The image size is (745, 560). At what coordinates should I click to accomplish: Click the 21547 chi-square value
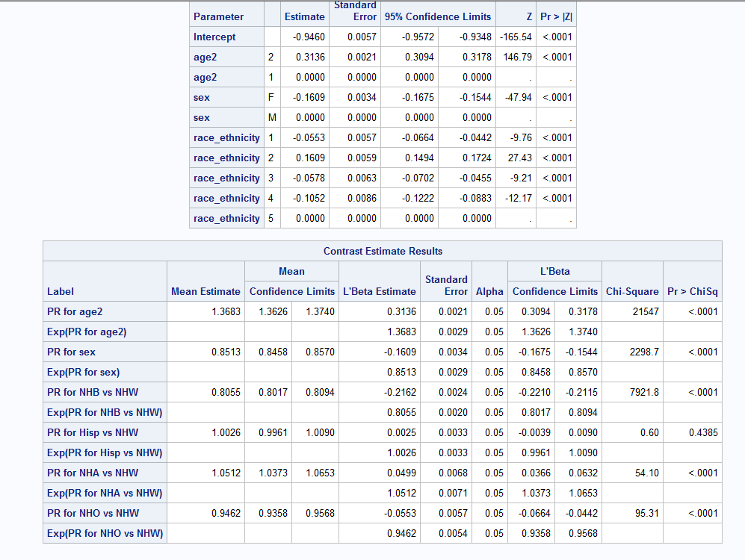tap(646, 311)
